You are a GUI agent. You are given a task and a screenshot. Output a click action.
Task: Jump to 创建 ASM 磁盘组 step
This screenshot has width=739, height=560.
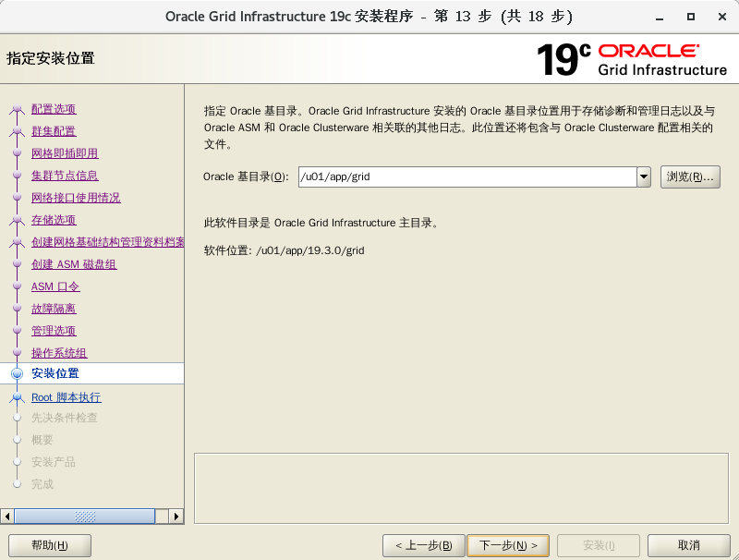tap(74, 264)
